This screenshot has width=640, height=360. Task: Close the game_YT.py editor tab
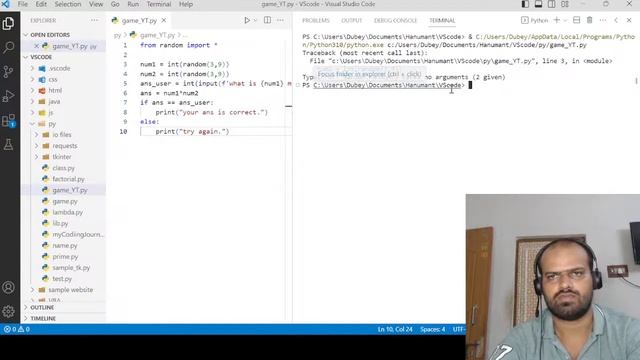164,20
